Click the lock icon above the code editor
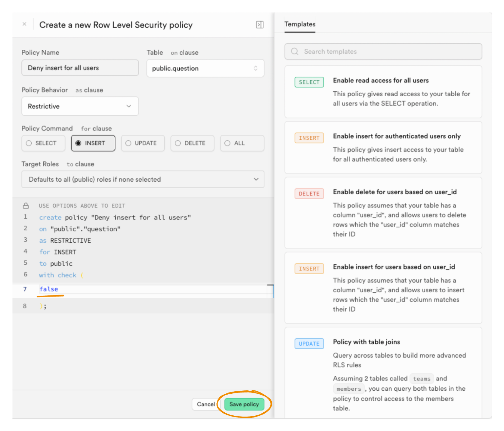Image resolution: width=504 pixels, height=431 pixels. coord(26,206)
